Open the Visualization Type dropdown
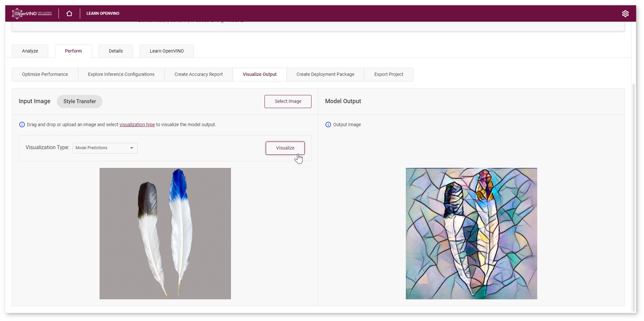 [x=105, y=148]
